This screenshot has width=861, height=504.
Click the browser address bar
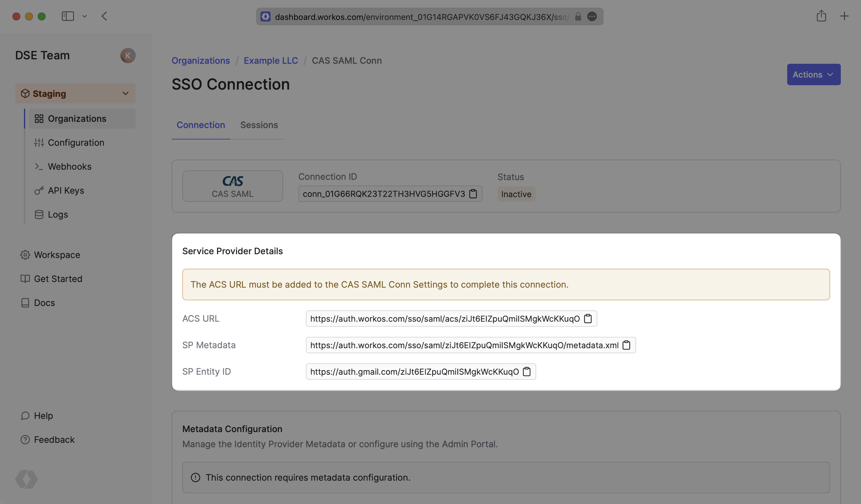tap(420, 17)
